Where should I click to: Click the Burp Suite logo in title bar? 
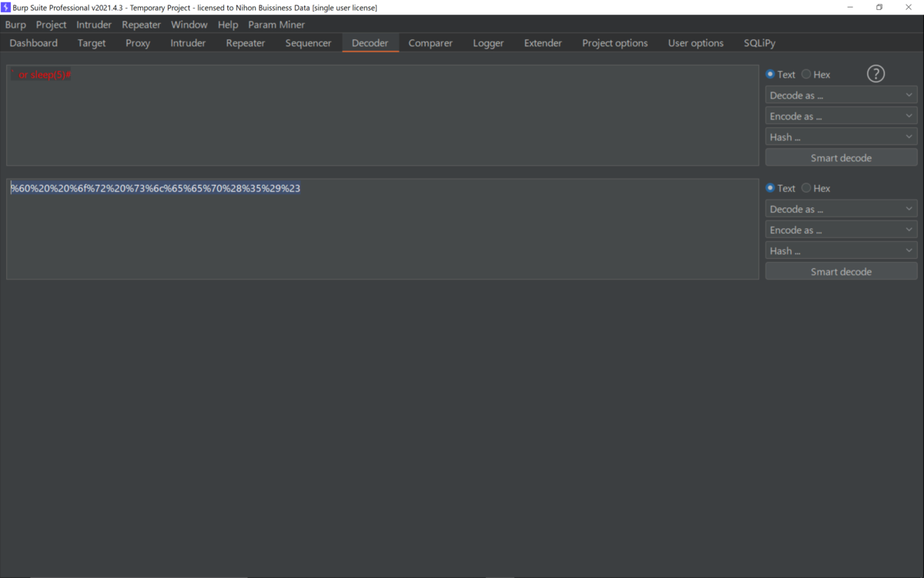tap(6, 7)
